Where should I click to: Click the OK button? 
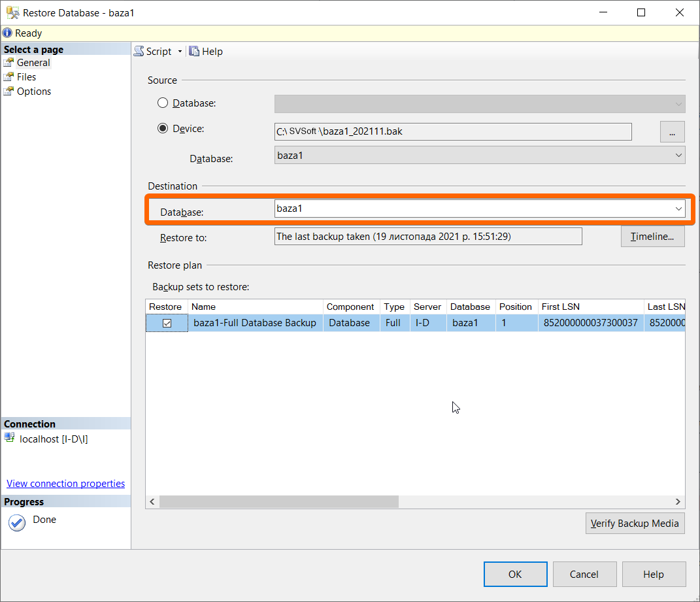(x=515, y=575)
